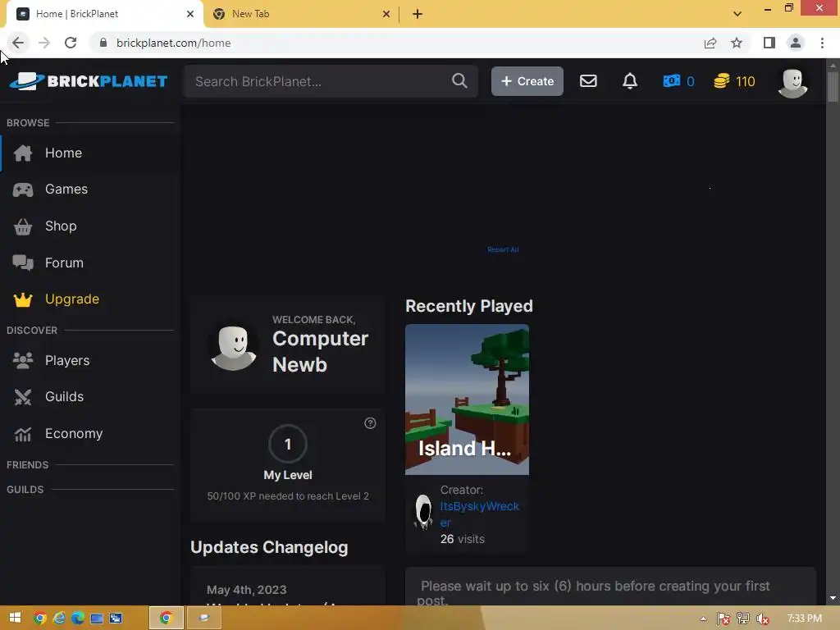Open the Chrome profile icon
This screenshot has height=630, width=840.
coord(796,43)
